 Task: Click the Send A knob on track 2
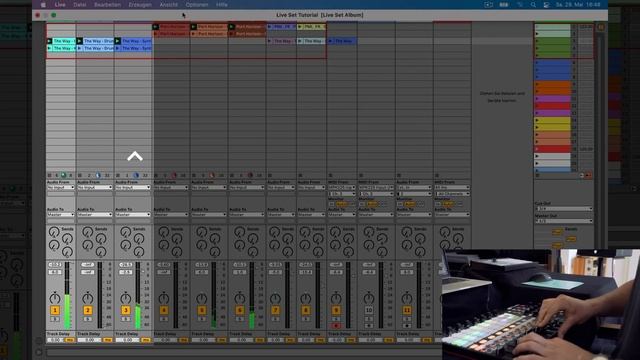click(87, 232)
